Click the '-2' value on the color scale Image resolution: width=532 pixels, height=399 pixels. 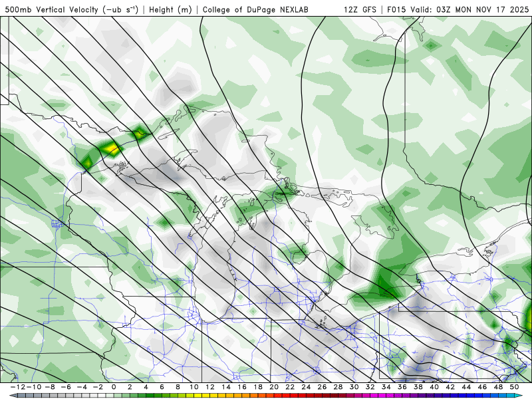[98, 387]
